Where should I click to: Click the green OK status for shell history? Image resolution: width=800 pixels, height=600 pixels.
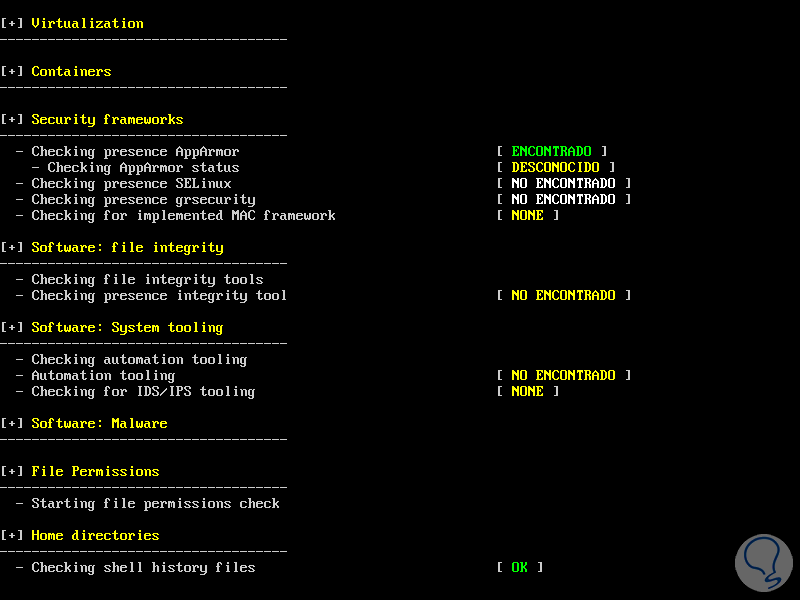coord(519,567)
